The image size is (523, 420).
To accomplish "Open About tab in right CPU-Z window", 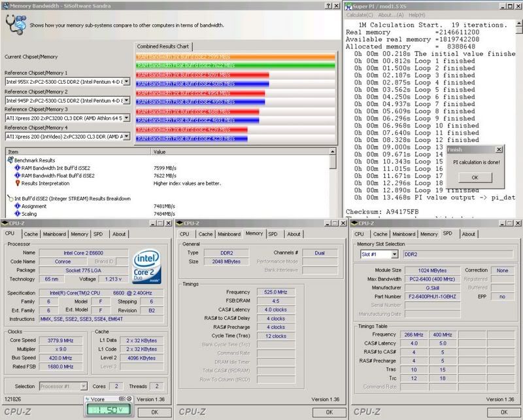I will point(469,234).
